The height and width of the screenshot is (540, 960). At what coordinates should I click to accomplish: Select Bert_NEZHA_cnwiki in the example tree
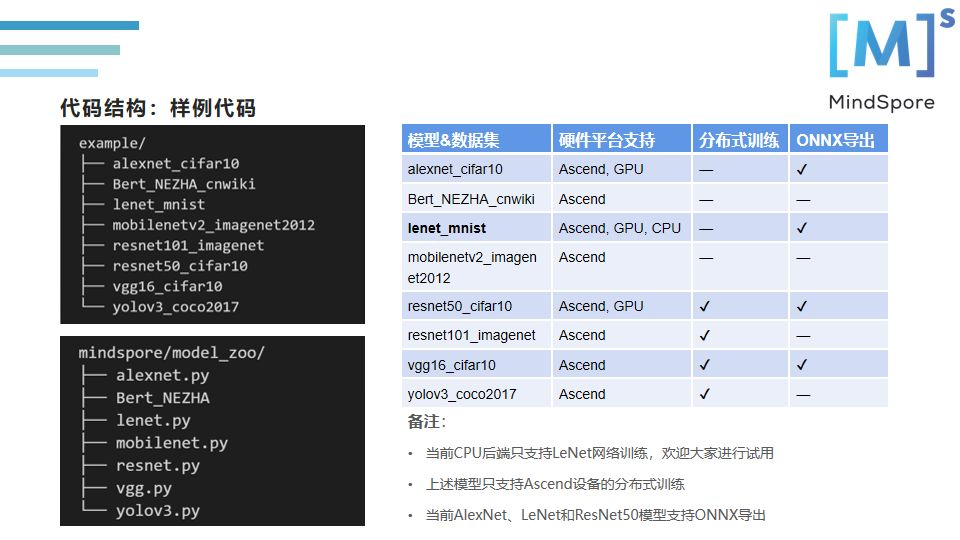coord(184,184)
